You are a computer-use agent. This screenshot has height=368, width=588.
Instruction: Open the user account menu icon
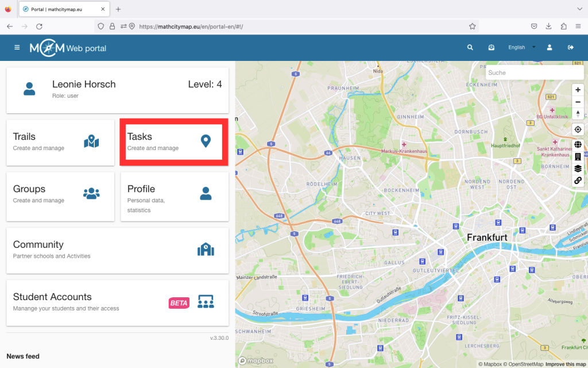[550, 48]
